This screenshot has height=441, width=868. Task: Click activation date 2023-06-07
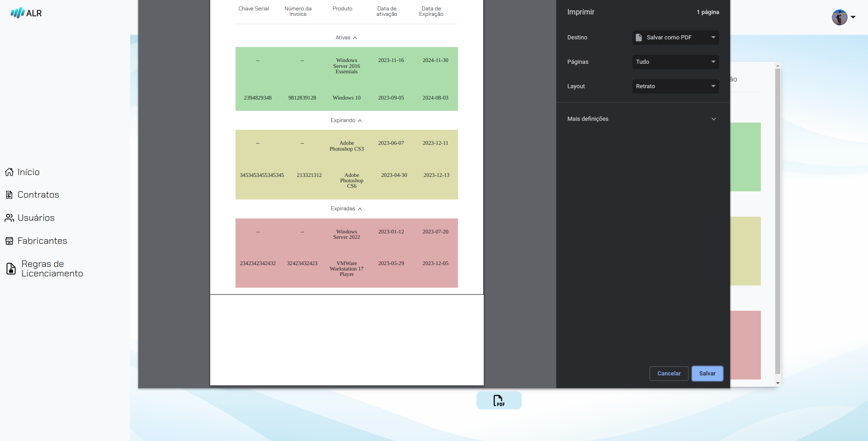click(x=391, y=143)
